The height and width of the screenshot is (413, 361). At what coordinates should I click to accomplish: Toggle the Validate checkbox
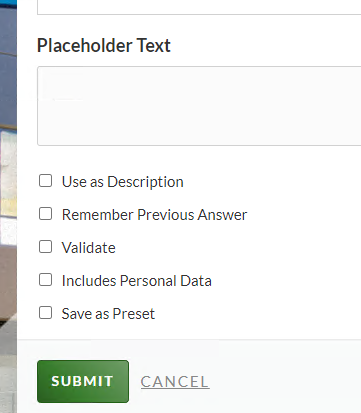point(45,247)
